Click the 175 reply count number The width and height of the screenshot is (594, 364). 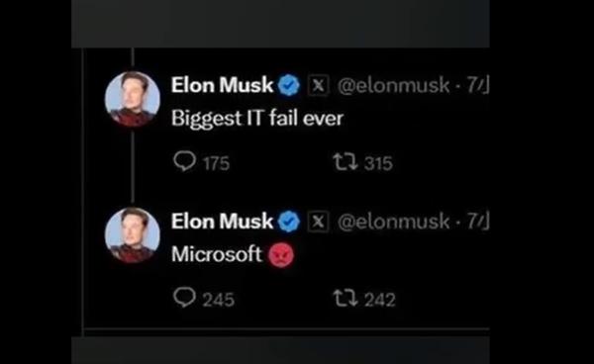(216, 163)
